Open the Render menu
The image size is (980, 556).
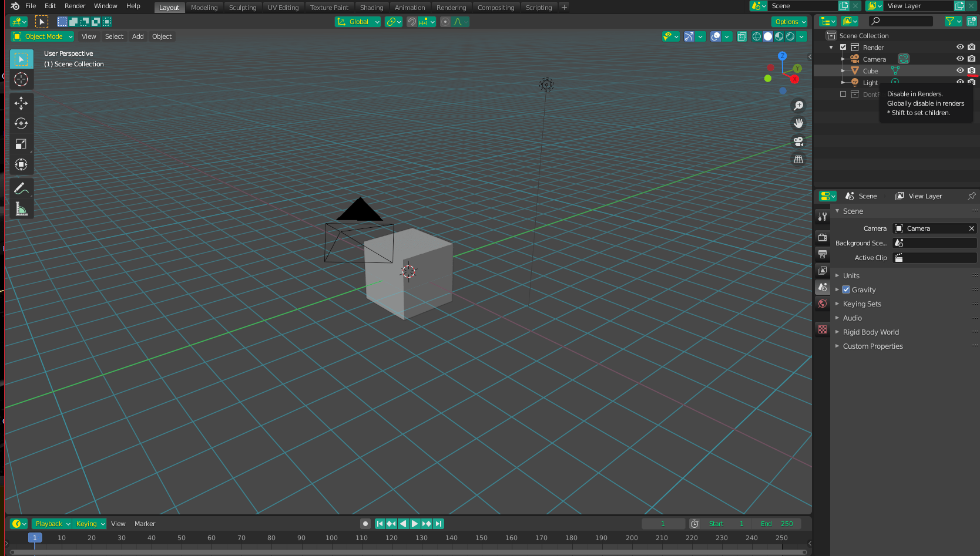[x=75, y=6]
